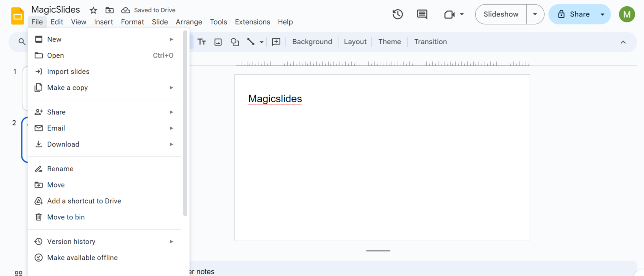
Task: Click the add comment toolbar icon
Action: 276,42
